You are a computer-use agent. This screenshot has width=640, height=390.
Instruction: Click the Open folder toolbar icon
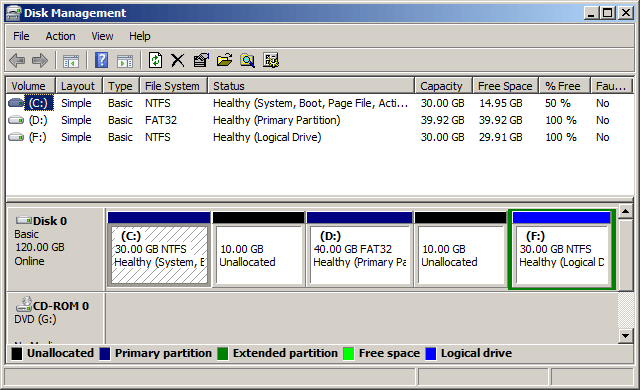(x=224, y=60)
